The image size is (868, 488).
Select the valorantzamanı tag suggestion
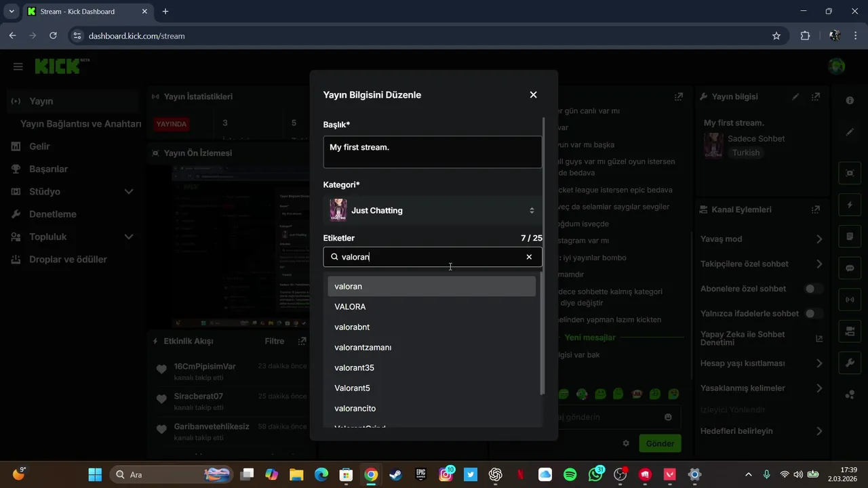431,347
